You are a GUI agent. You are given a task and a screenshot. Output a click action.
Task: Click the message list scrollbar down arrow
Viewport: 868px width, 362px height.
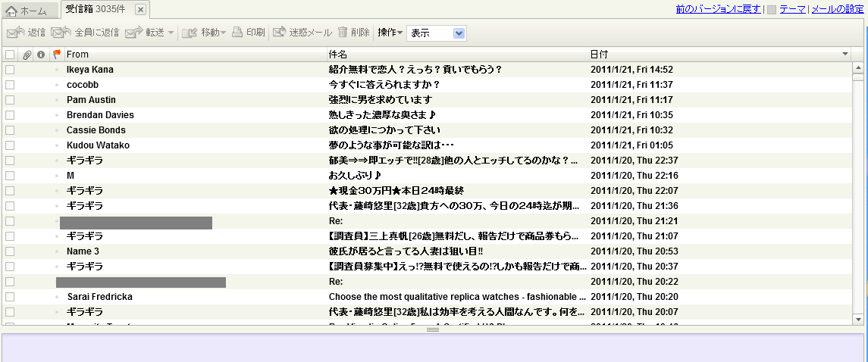(x=857, y=320)
